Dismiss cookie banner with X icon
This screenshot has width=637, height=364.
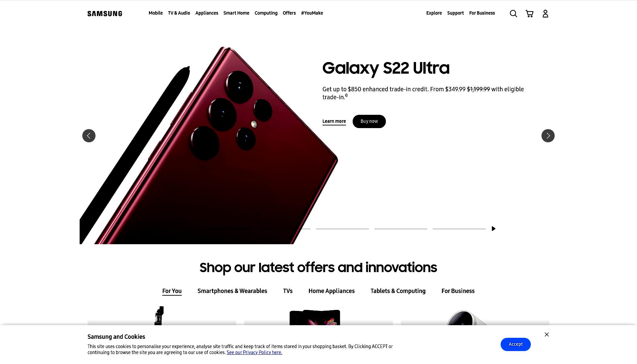(547, 334)
